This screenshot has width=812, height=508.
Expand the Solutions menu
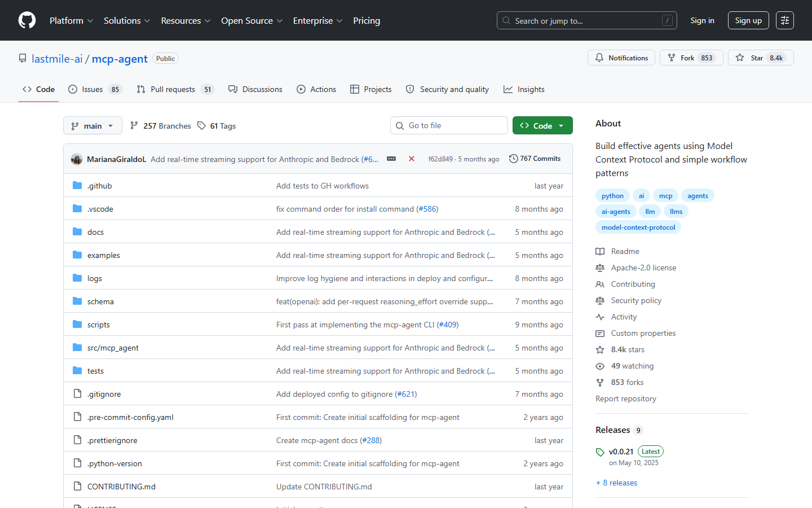127,20
